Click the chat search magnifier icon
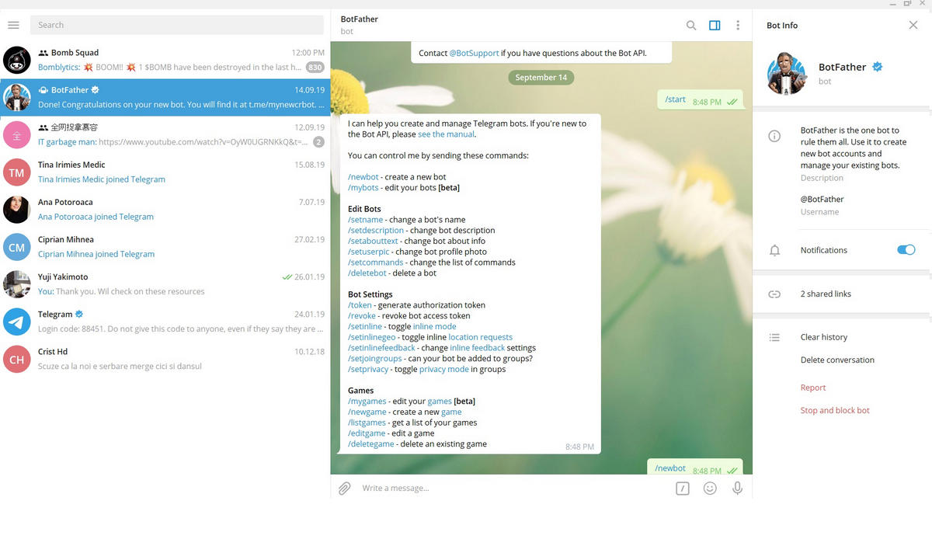The height and width of the screenshot is (560, 932). [x=691, y=26]
